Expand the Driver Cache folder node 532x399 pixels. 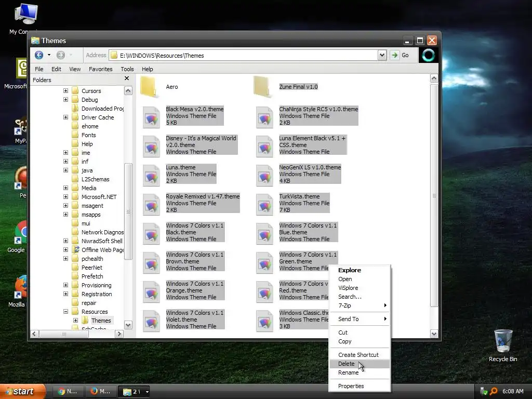(x=65, y=117)
